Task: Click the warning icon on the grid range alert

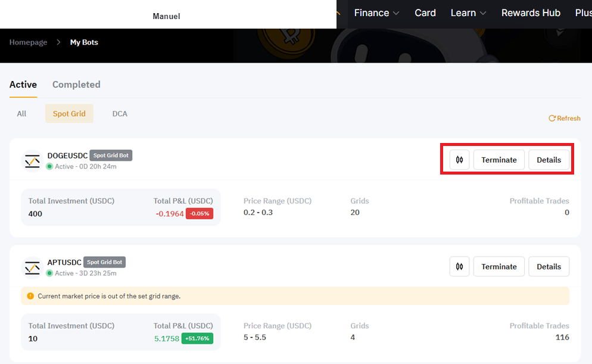Action: pos(30,295)
